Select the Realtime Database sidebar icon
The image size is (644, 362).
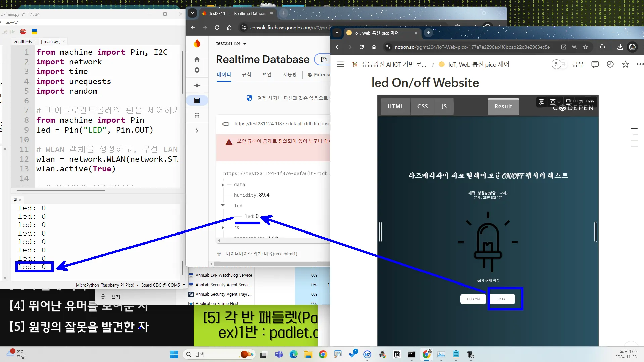tap(197, 100)
